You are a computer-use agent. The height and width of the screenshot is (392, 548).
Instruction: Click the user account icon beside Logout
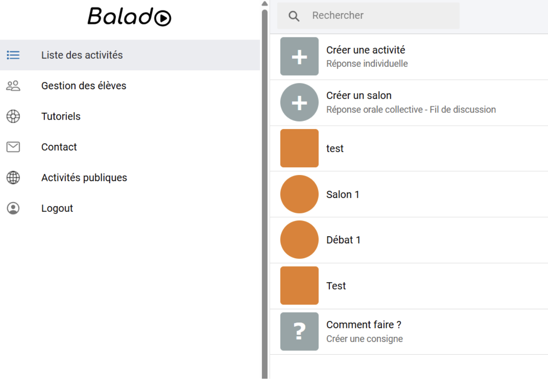point(13,208)
